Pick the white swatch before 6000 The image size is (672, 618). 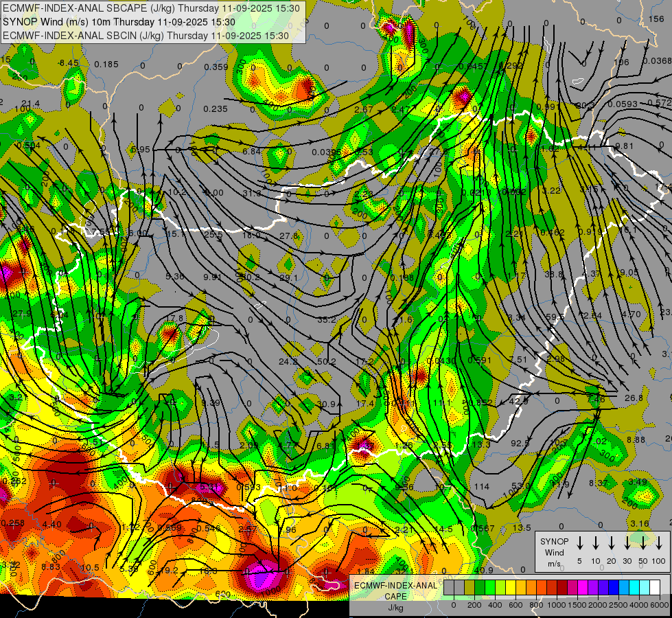click(x=654, y=587)
